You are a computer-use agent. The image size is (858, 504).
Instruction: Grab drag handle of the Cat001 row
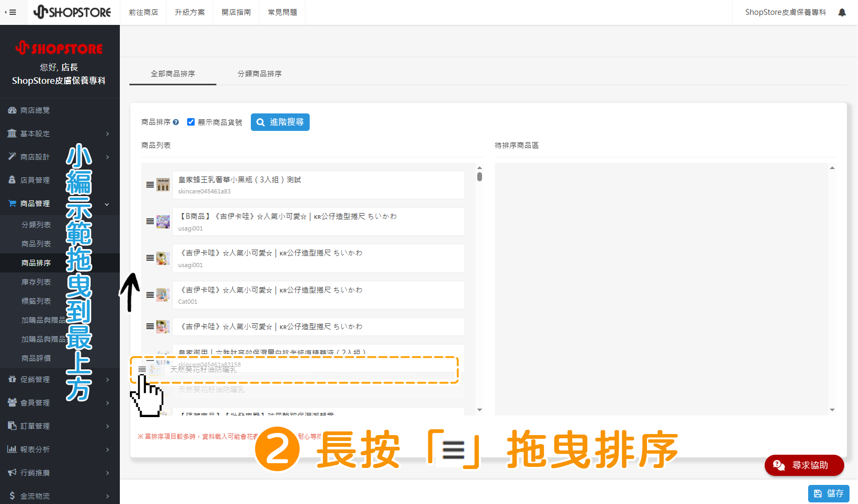(150, 295)
